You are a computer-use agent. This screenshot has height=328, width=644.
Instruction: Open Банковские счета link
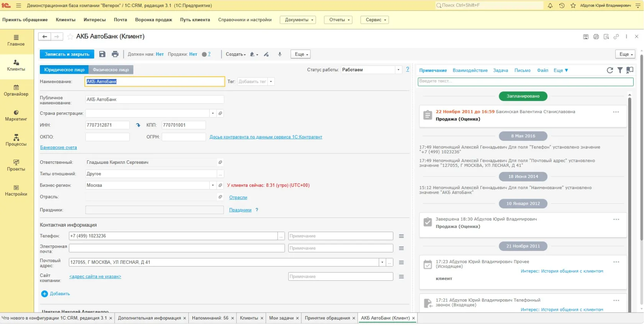coord(58,148)
